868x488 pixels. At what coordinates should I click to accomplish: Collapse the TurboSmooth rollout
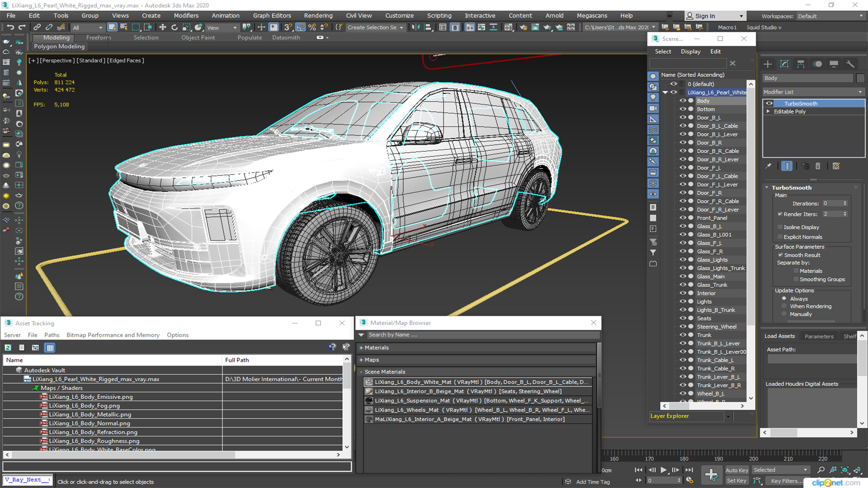point(767,188)
